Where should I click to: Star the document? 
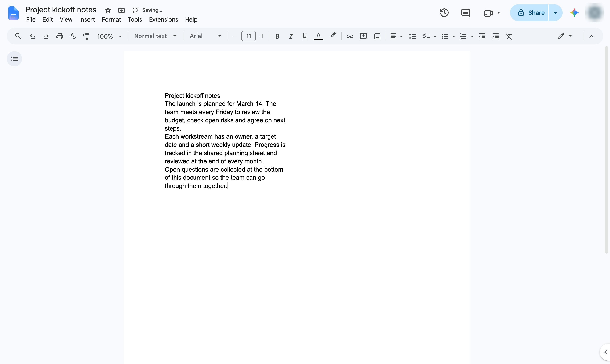coord(108,10)
